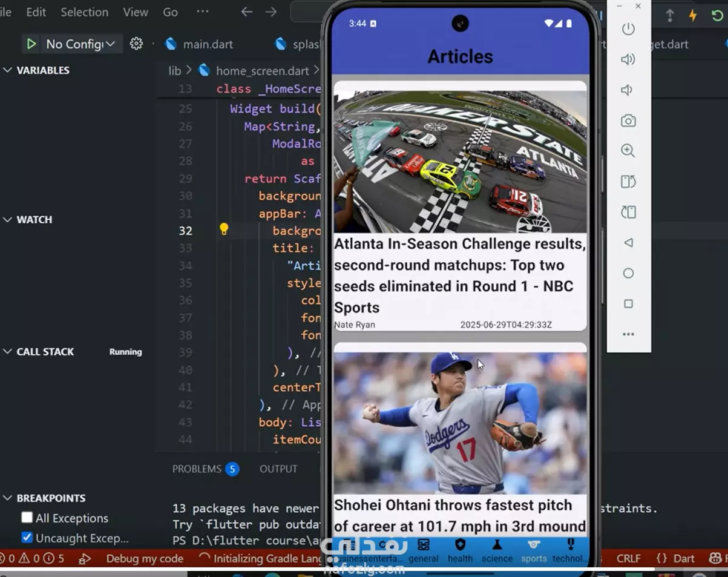Select the technology category in the app
This screenshot has width=728, height=577.
point(569,551)
